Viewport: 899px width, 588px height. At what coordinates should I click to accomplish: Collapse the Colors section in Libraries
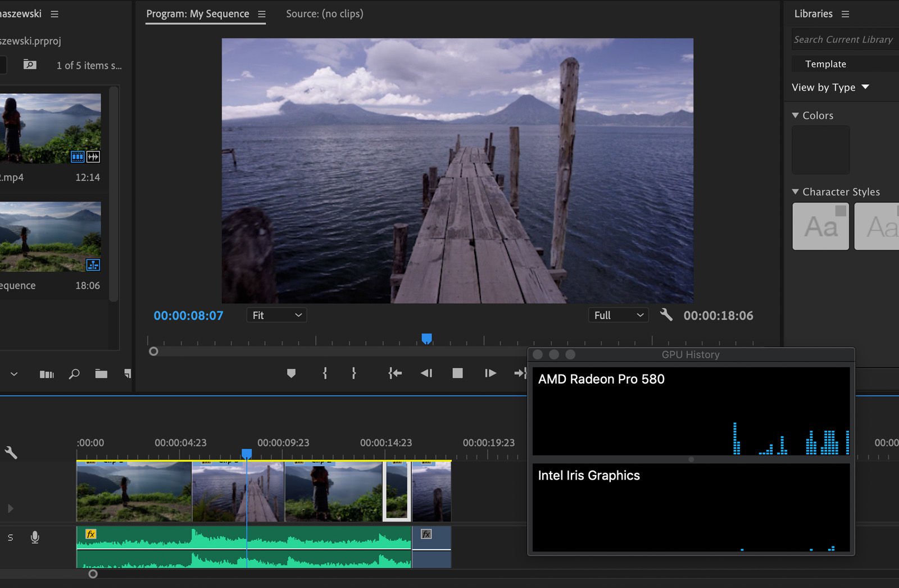pos(794,115)
